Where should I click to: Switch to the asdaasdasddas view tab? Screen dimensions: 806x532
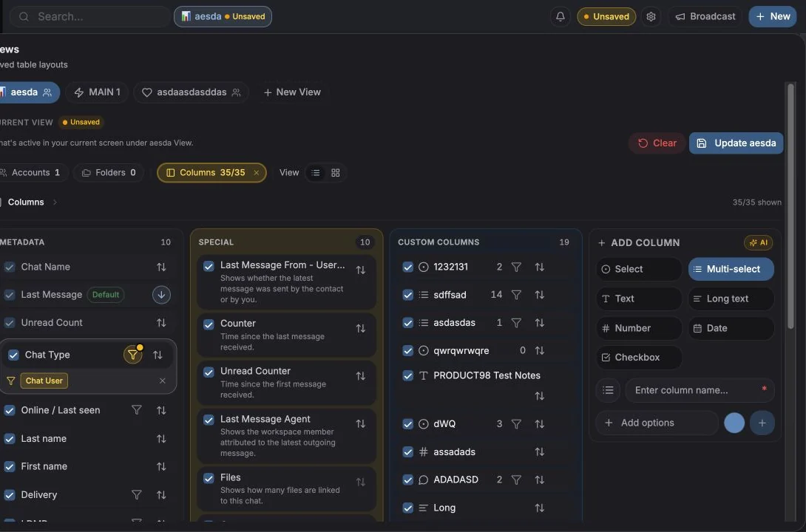tap(192, 92)
